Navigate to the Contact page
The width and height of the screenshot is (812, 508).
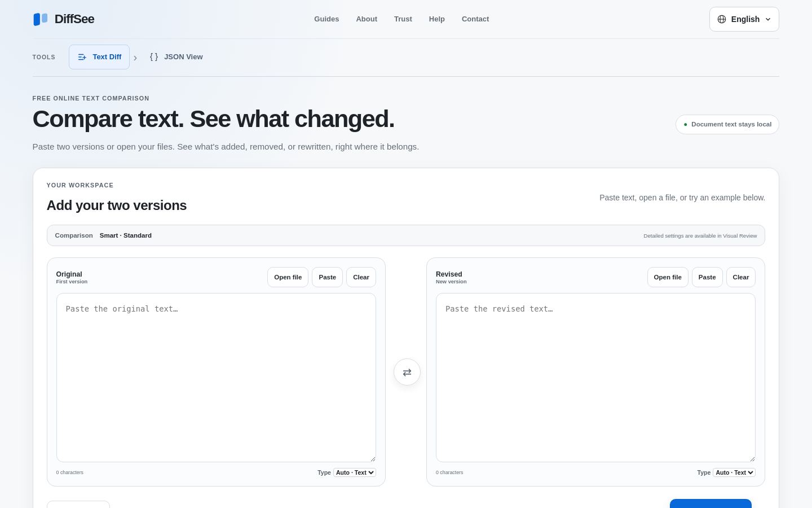[x=475, y=19]
